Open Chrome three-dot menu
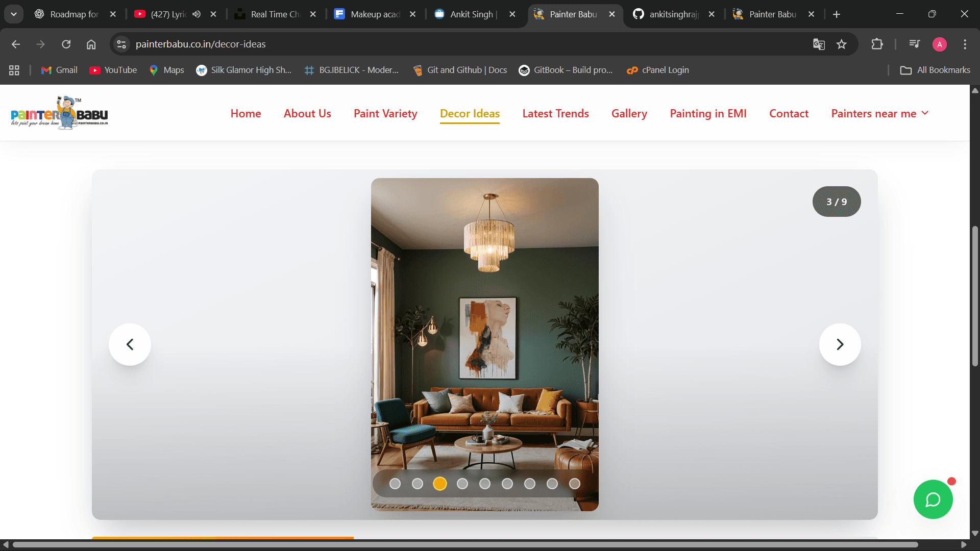 [965, 44]
